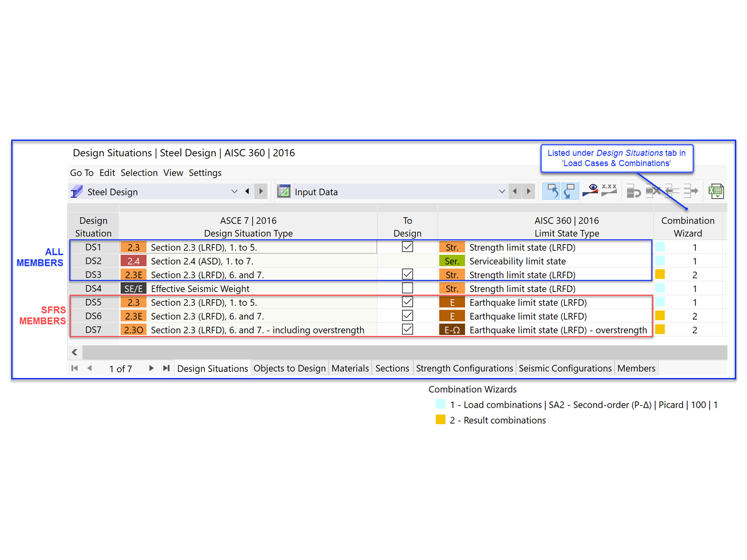The width and height of the screenshot is (747, 560).
Task: Activate the eye visualization toggle on toolbar
Action: [x=590, y=191]
